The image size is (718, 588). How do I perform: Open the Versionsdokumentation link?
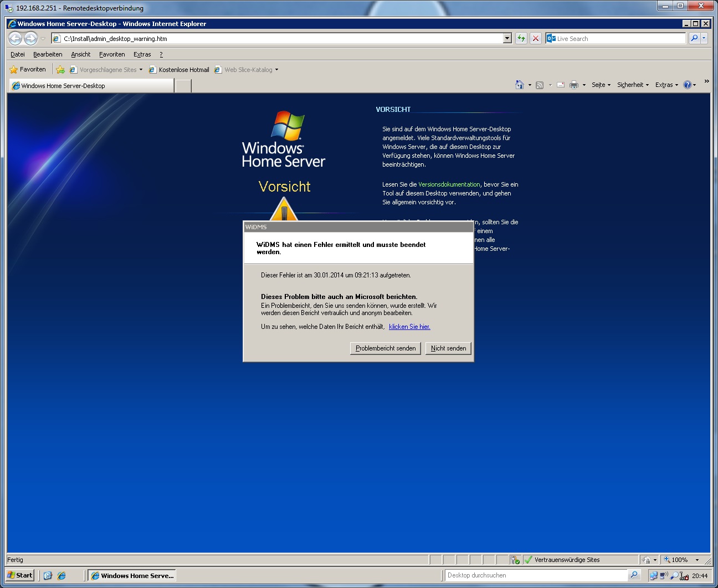[x=449, y=184]
